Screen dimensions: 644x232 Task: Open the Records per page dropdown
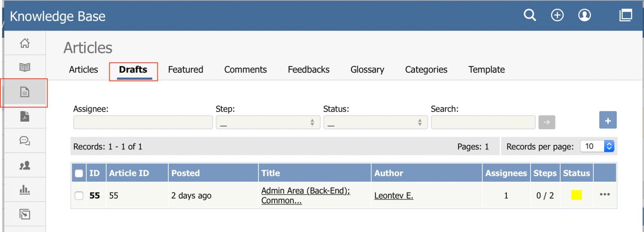[597, 146]
